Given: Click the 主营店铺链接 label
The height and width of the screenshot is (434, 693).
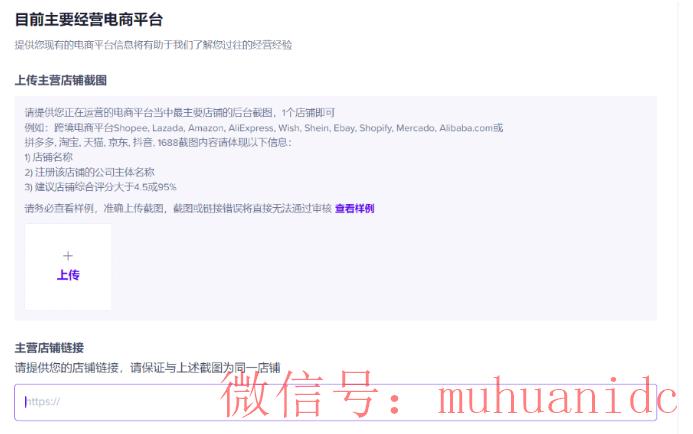Looking at the screenshot, I should 49,348.
